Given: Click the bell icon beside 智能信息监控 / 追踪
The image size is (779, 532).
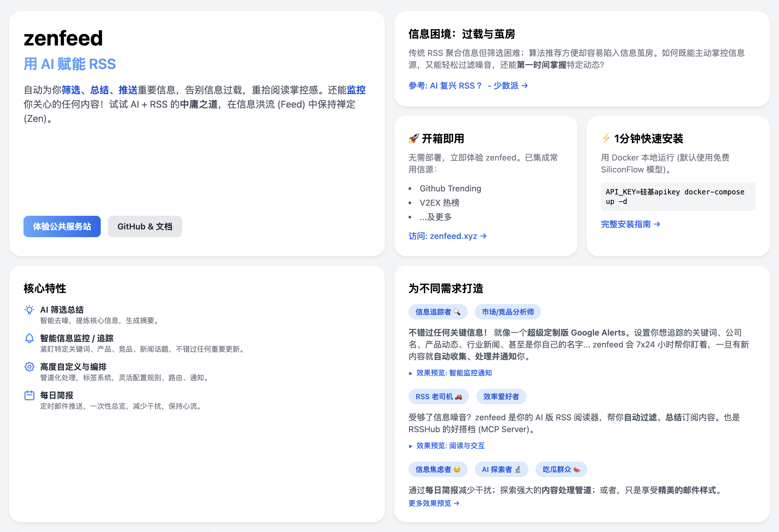Looking at the screenshot, I should [29, 339].
